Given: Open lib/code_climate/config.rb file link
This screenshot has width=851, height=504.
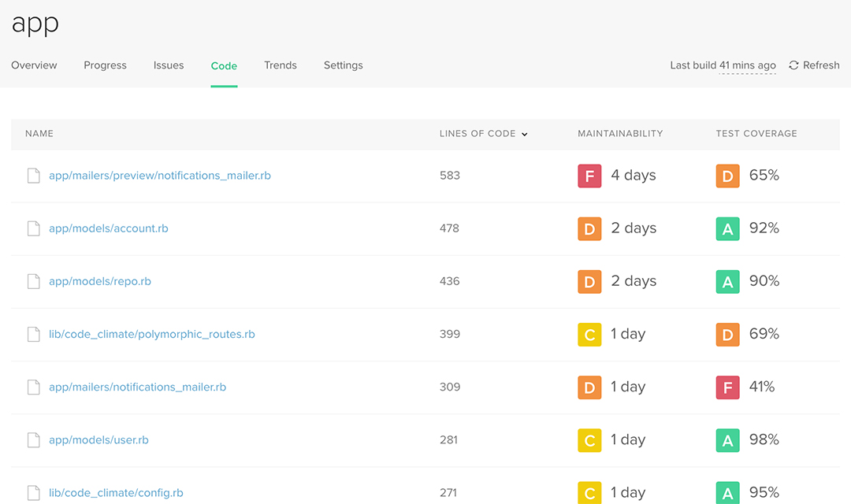Looking at the screenshot, I should point(116,493).
